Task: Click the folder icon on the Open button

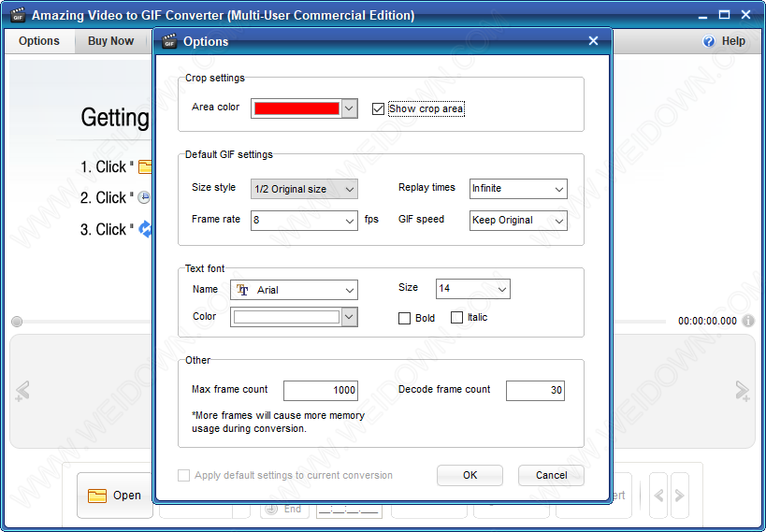Action: click(96, 496)
